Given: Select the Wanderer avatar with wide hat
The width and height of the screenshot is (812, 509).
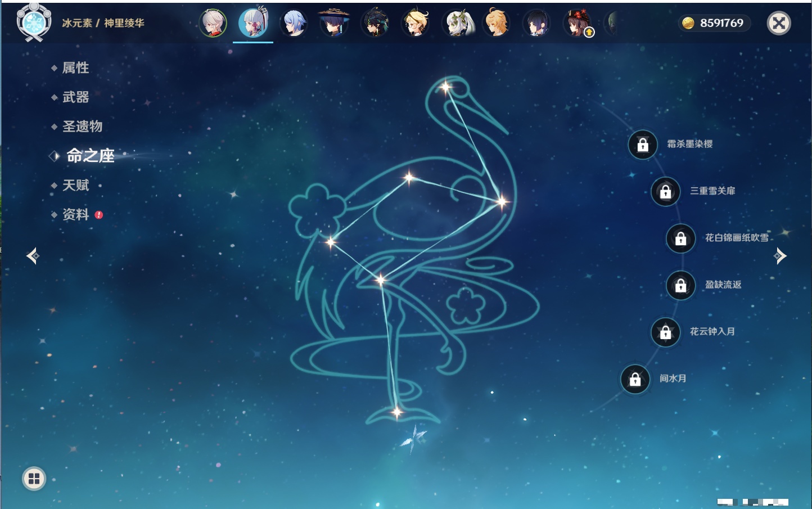Looking at the screenshot, I should (334, 23).
